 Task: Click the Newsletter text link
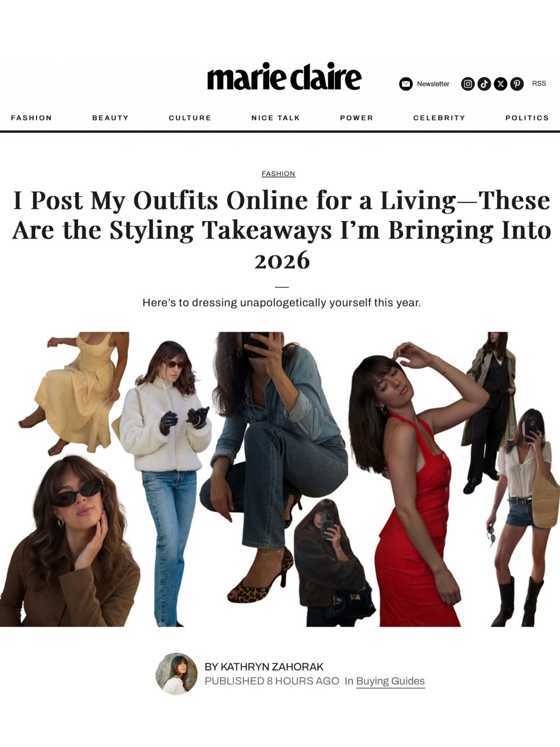point(433,84)
